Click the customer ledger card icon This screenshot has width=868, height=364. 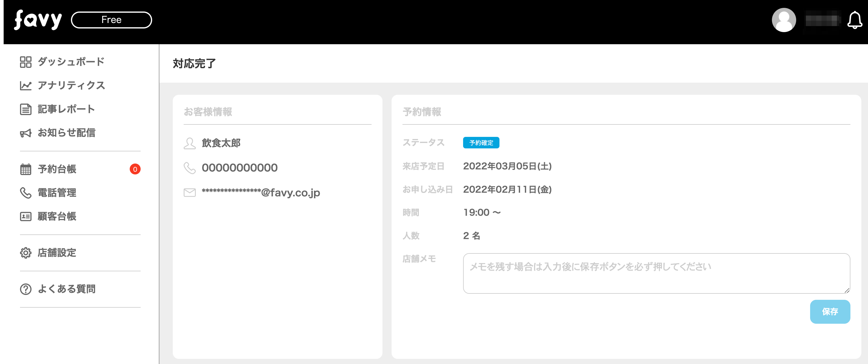pyautogui.click(x=25, y=216)
